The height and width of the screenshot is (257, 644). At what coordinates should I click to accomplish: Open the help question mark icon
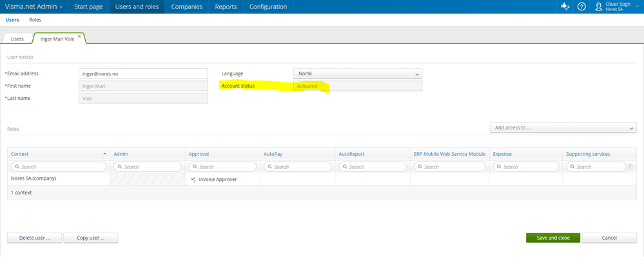tap(581, 7)
